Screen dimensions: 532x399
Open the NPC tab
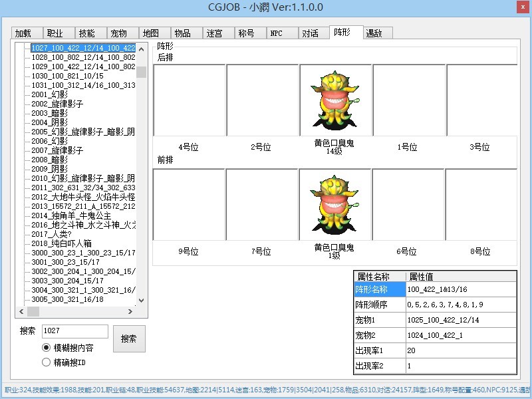pos(277,33)
